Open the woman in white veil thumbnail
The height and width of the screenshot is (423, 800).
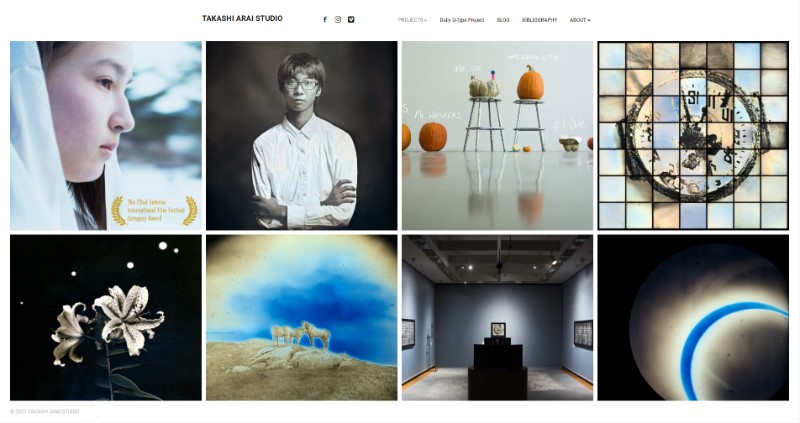tap(106, 136)
